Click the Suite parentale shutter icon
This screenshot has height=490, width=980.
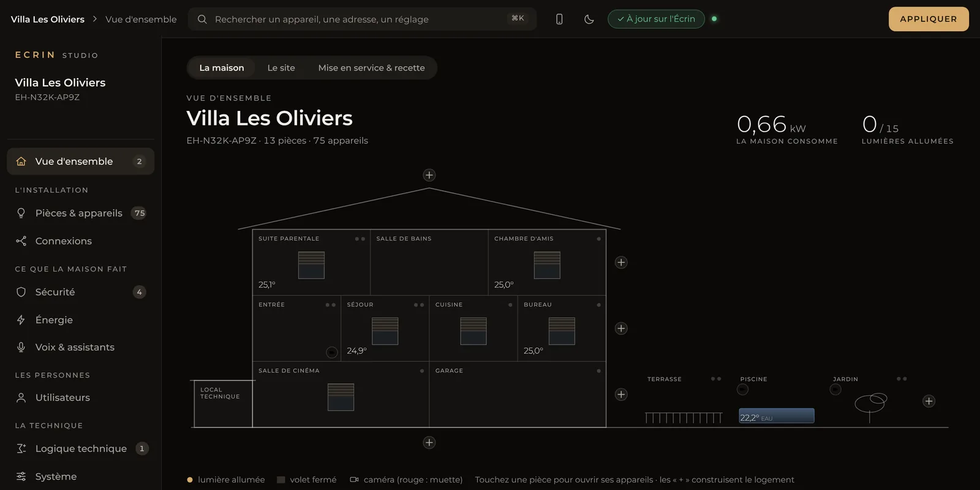pyautogui.click(x=311, y=265)
